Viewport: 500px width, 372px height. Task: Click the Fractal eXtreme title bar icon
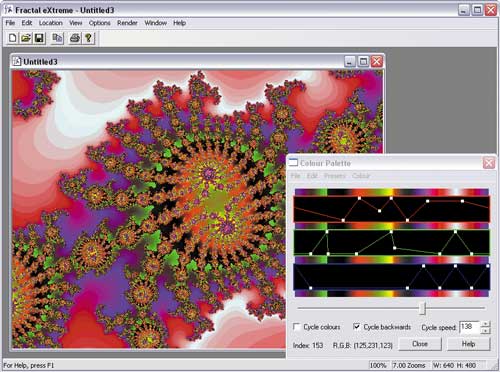8,10
